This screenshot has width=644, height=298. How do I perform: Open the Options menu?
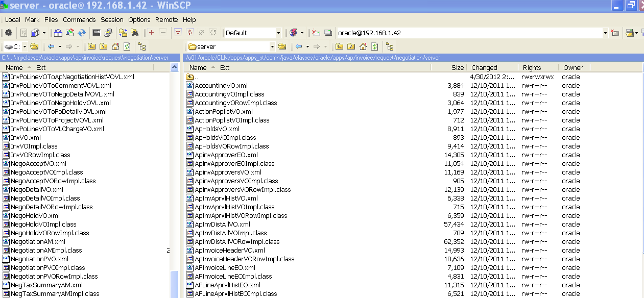pos(139,19)
